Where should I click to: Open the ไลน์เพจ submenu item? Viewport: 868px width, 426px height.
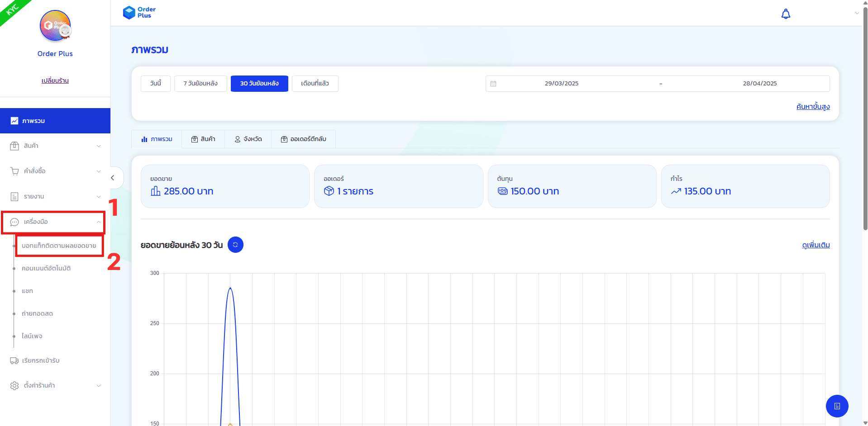pos(32,336)
